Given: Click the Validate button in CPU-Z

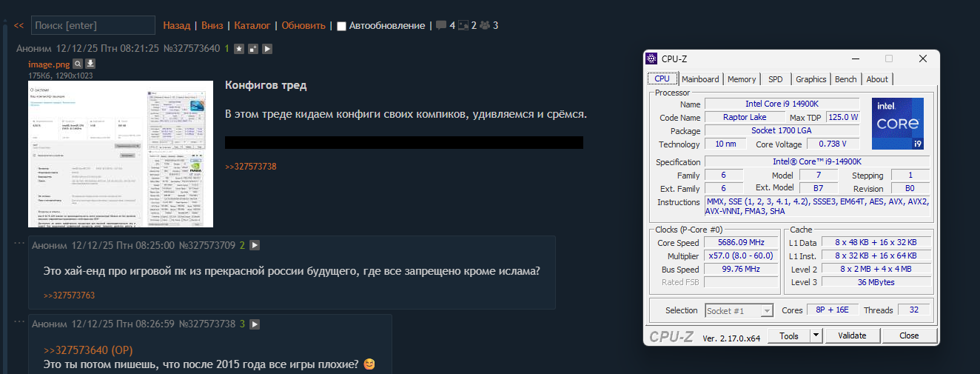Looking at the screenshot, I should (852, 335).
